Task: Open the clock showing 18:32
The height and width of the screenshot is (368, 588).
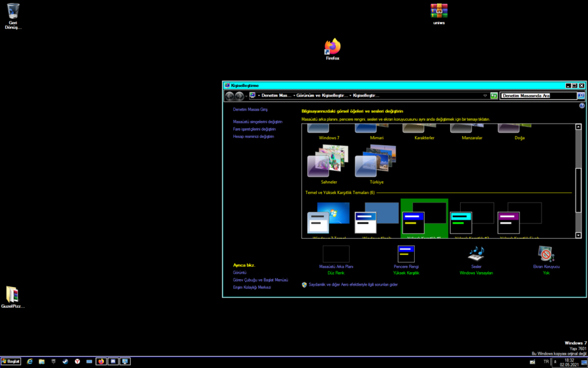Action: [x=569, y=362]
